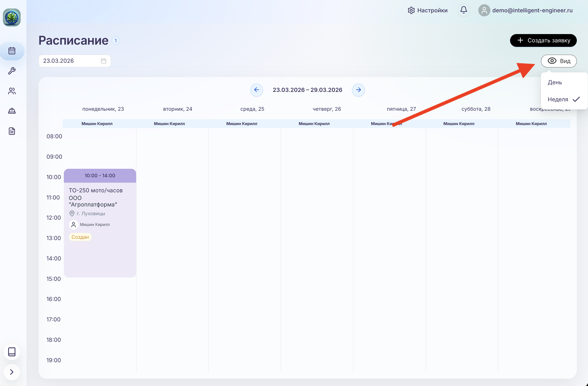Go to previous week

click(x=256, y=90)
